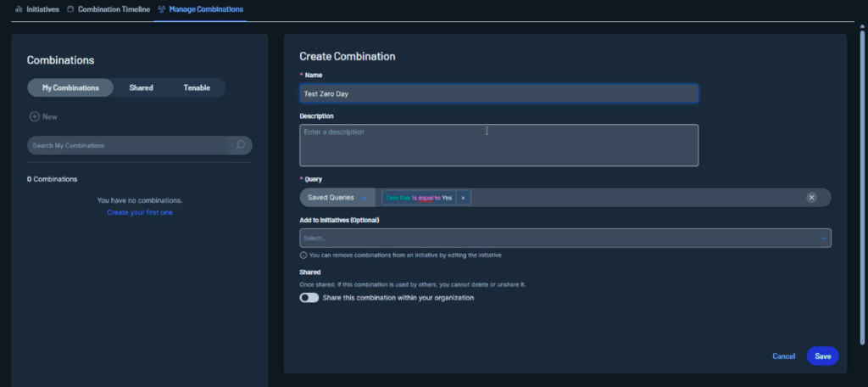The width and height of the screenshot is (868, 387).
Task: Click the info icon below initiatives field
Action: [x=303, y=255]
